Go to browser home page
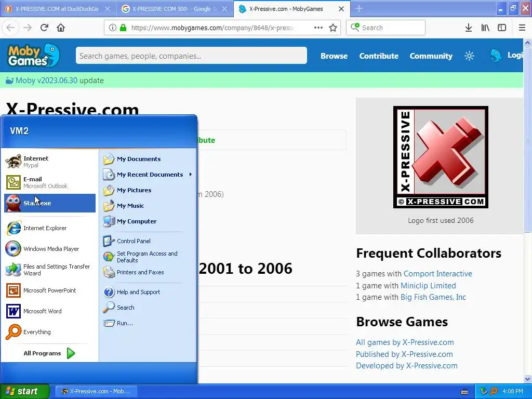Viewport: 532px width, 399px height. pyautogui.click(x=61, y=28)
